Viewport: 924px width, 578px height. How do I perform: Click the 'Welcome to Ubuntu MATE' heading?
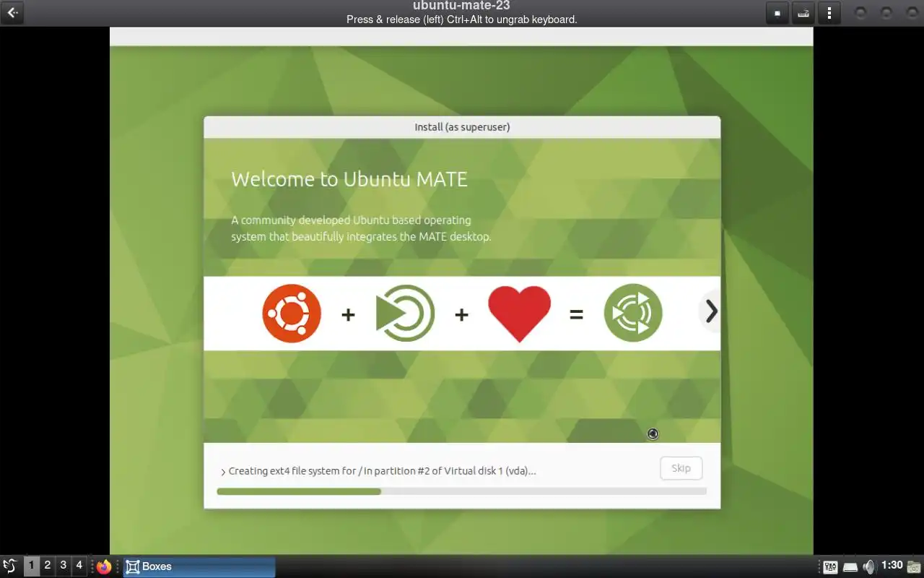tap(349, 179)
